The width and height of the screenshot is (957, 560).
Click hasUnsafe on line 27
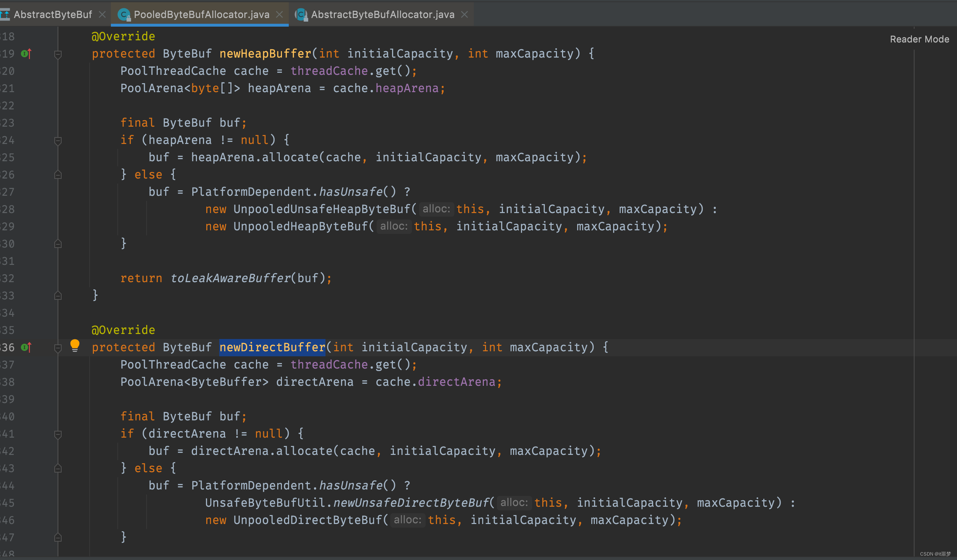pyautogui.click(x=351, y=192)
